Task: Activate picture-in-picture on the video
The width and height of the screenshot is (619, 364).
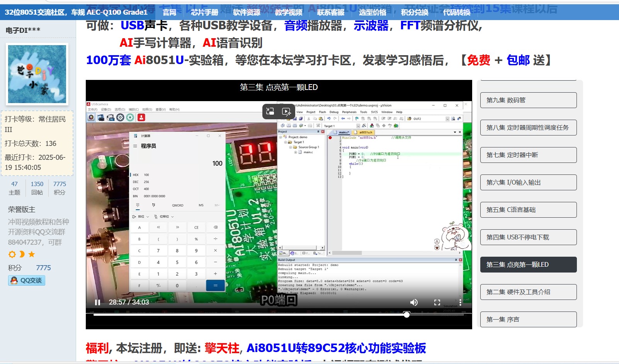Action: [x=270, y=112]
